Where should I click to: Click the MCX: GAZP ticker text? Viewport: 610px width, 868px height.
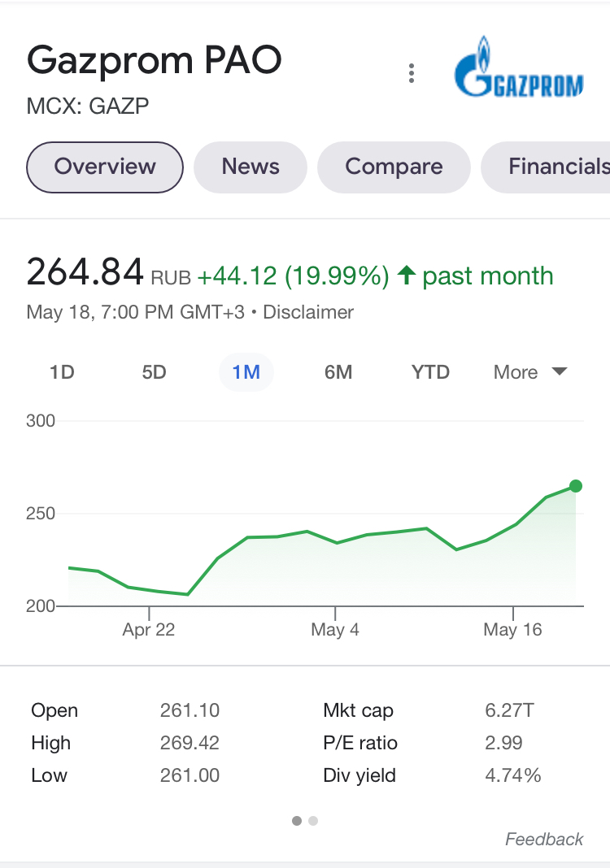click(88, 106)
